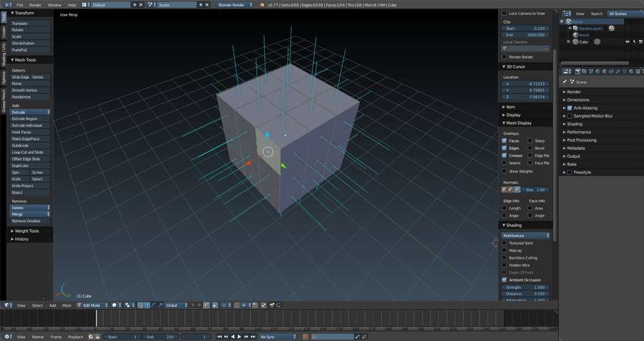Image resolution: width=644 pixels, height=341 pixels.
Task: Open the Render menu
Action: 35,5
